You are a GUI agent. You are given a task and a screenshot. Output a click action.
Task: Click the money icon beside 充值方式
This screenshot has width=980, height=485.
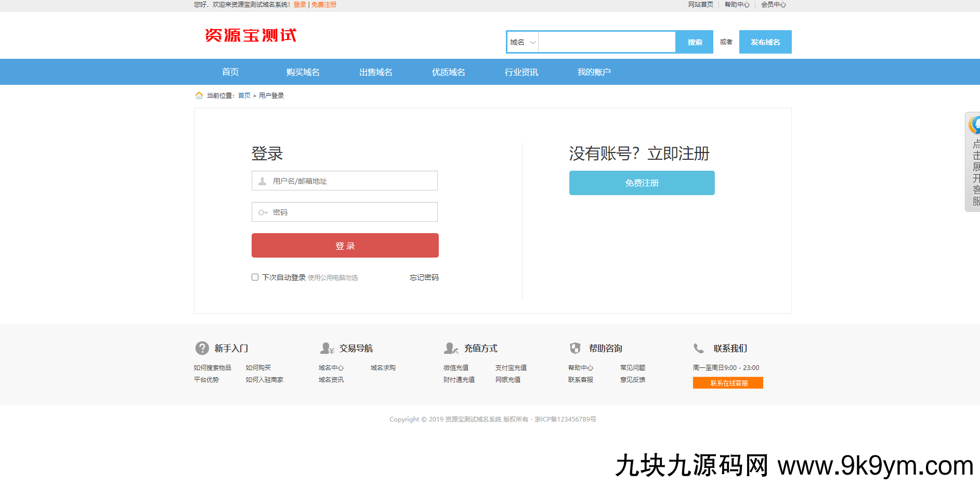pos(451,348)
